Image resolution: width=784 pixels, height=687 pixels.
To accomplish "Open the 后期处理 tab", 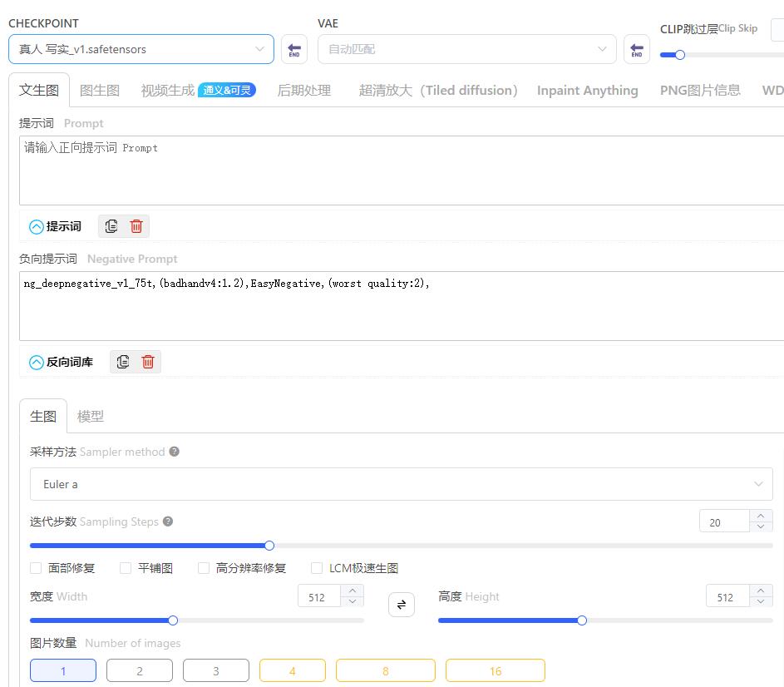I will [x=304, y=90].
